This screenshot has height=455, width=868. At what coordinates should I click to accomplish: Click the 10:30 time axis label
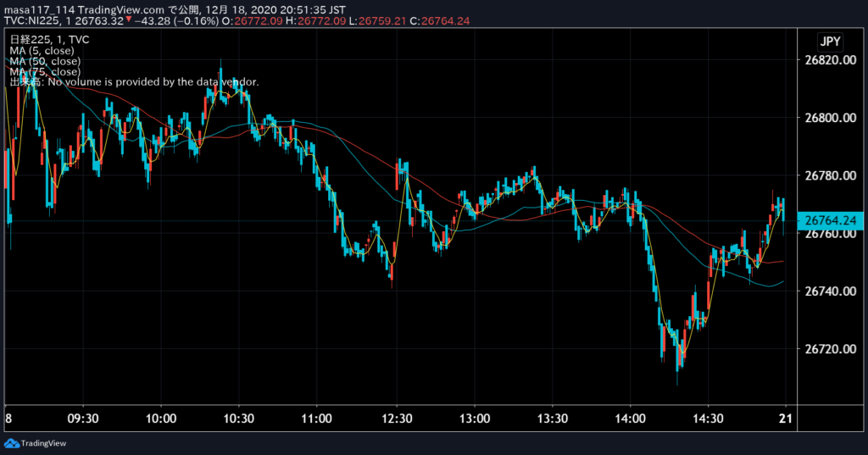(x=238, y=419)
